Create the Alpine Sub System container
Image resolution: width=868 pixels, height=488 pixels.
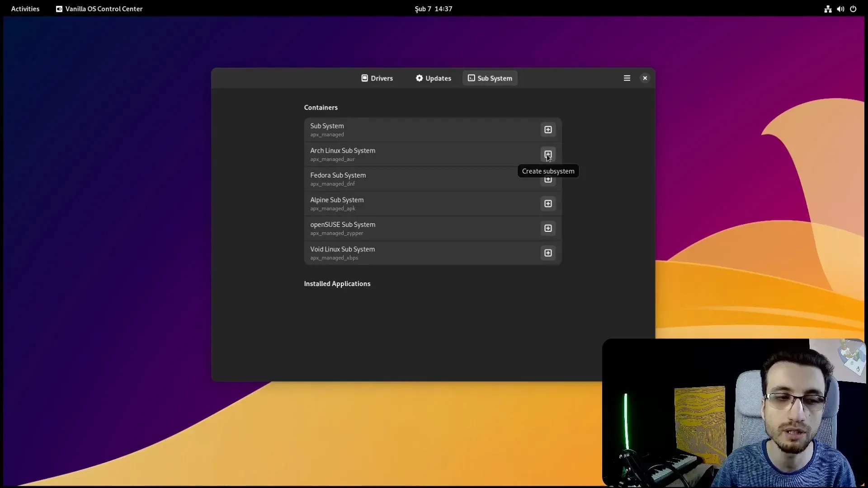548,204
